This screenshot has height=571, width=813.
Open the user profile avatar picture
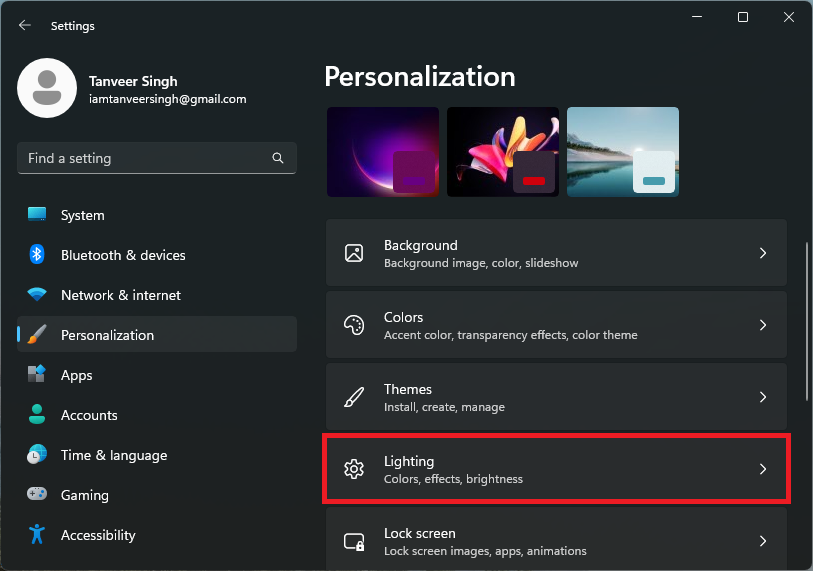47,88
